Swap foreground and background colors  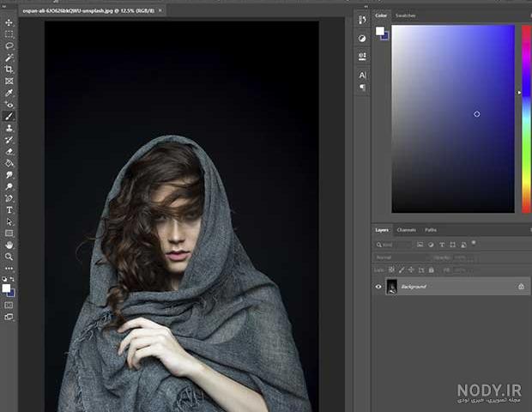click(12, 279)
